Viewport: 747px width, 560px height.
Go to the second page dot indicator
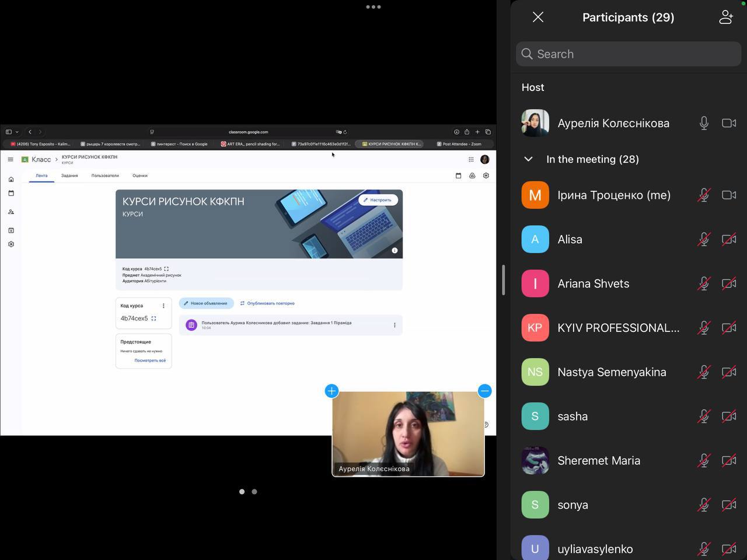[254, 492]
